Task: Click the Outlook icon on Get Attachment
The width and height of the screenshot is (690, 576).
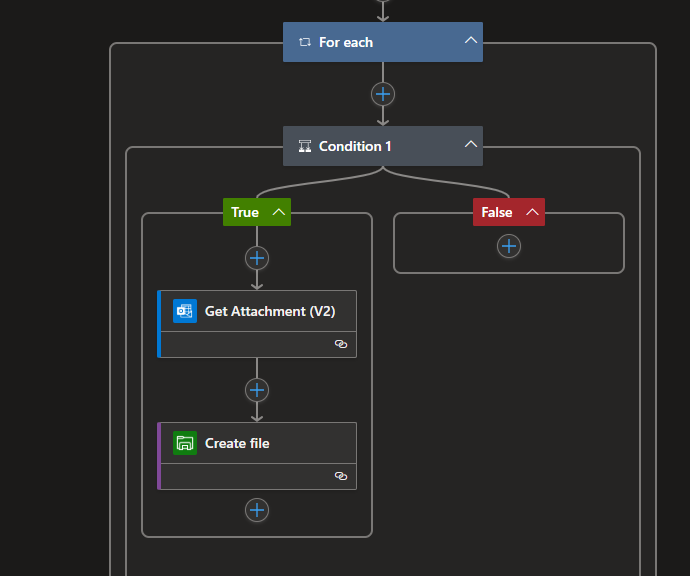Action: click(x=185, y=311)
